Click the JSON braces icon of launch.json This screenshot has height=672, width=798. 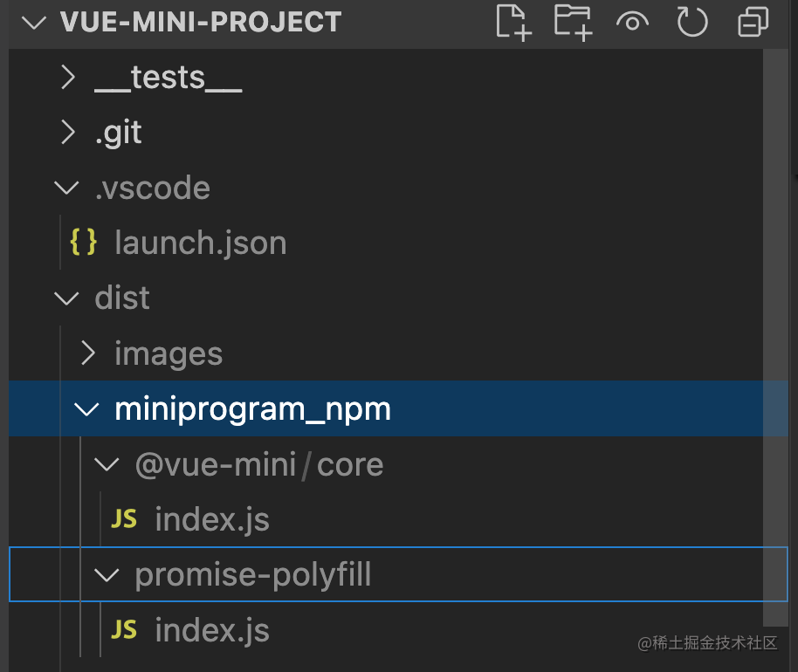(x=84, y=242)
